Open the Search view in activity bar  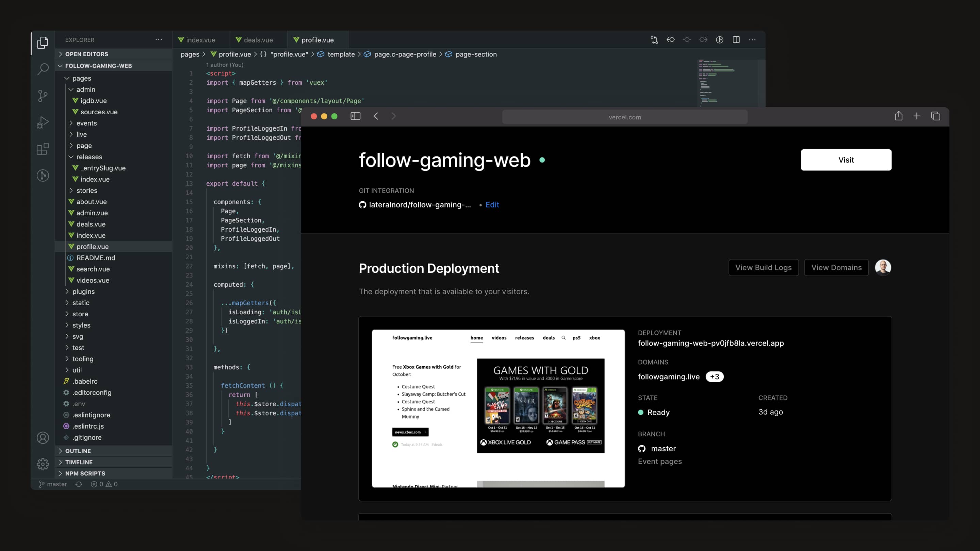tap(43, 69)
